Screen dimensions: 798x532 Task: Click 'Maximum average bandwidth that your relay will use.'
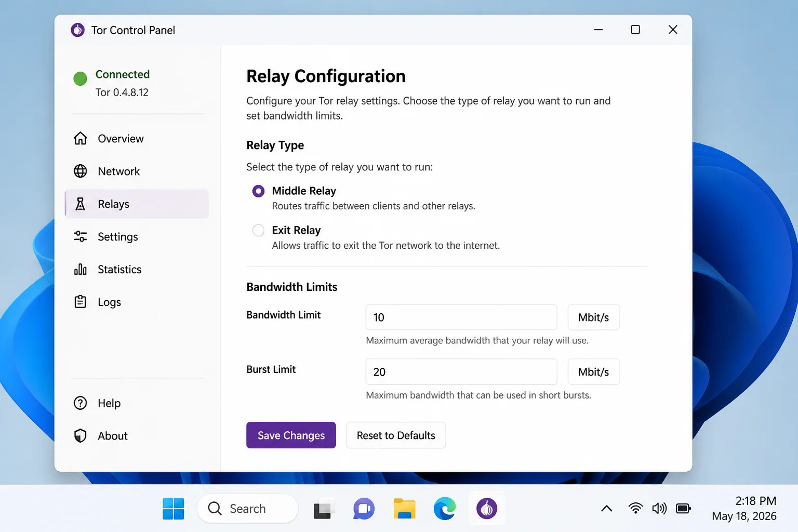[x=477, y=340]
